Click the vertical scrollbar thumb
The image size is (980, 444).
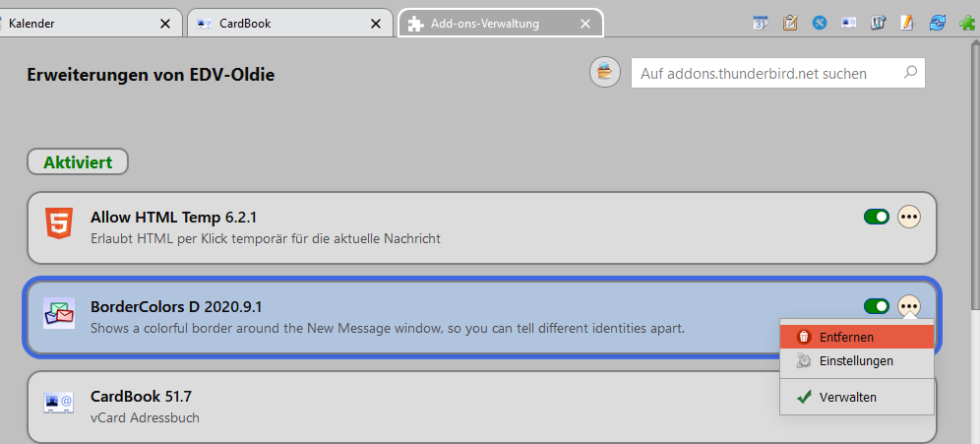click(x=975, y=176)
